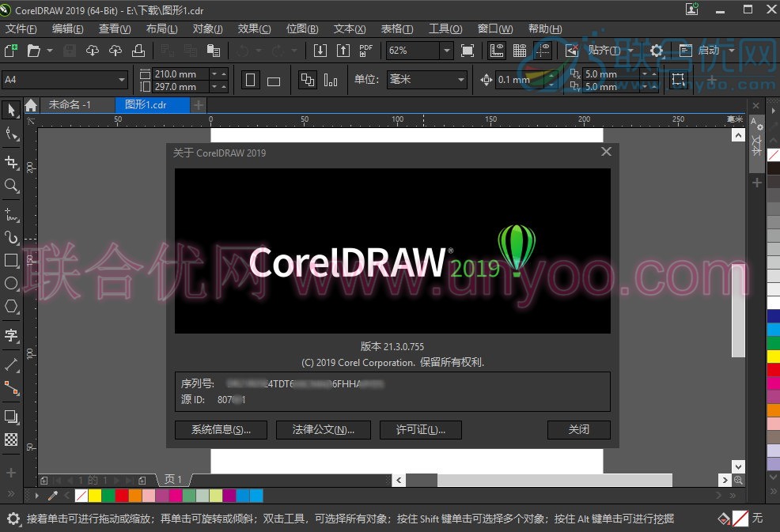Screen dimensions: 780x532
Task: Select the Parallel dimension tool
Action: coord(11,364)
